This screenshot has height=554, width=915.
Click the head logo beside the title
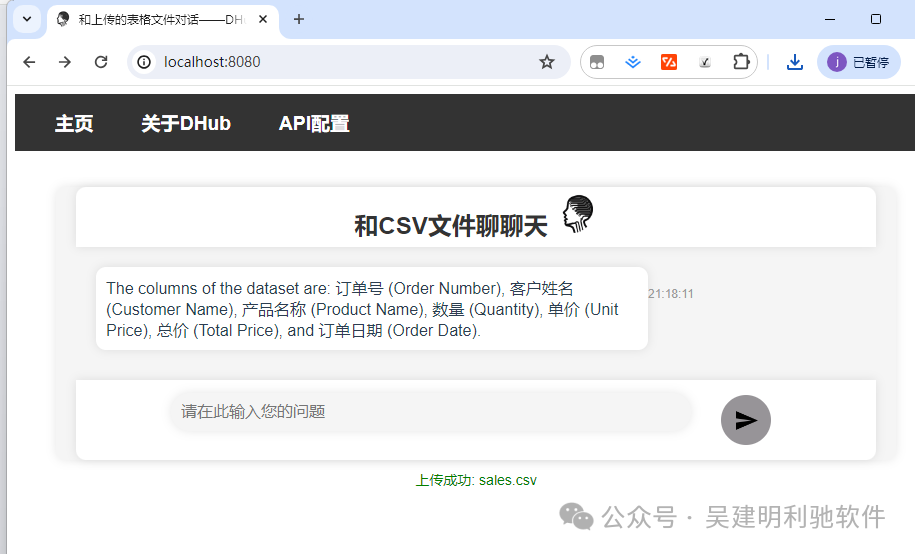click(578, 214)
